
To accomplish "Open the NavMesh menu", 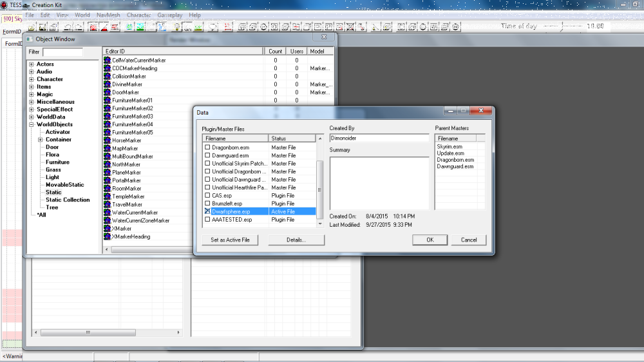I will click(x=108, y=15).
